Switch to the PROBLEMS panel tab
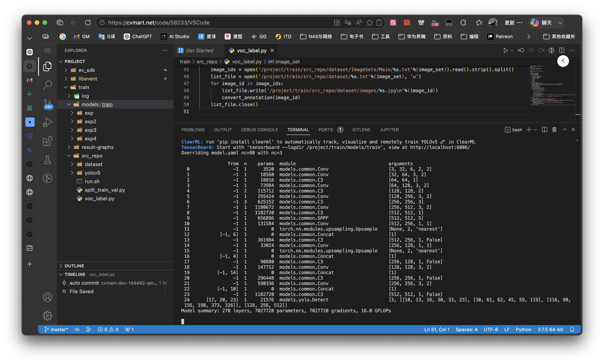 point(193,130)
